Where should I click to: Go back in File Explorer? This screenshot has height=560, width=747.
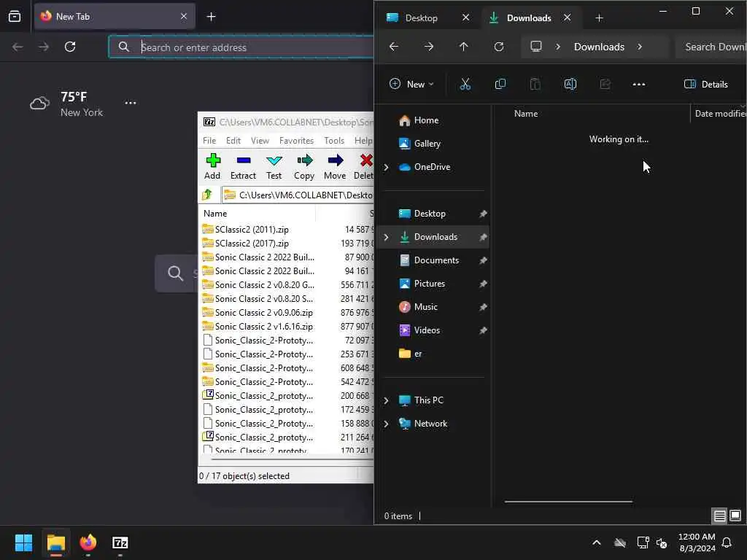393,47
